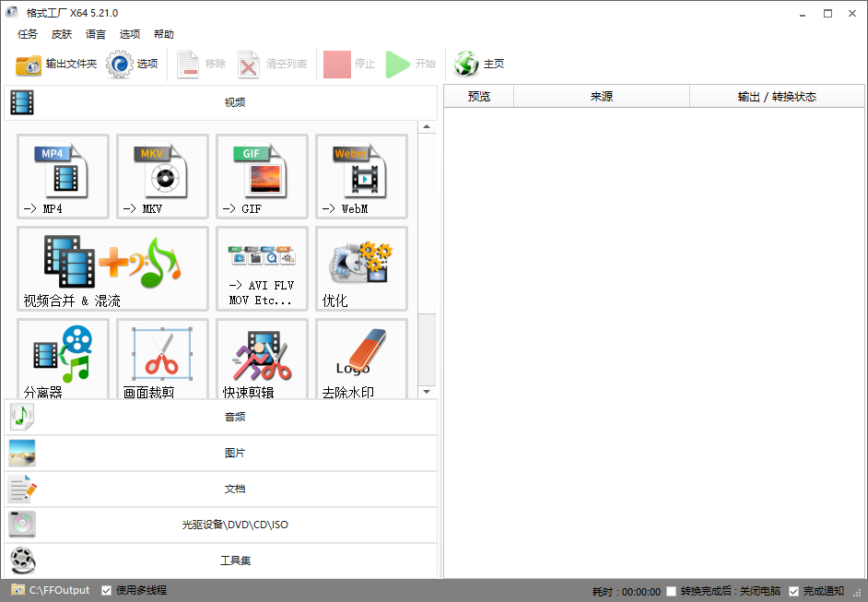Open 视频合并 & 混流 tool
The height and width of the screenshot is (602, 868).
pyautogui.click(x=113, y=268)
